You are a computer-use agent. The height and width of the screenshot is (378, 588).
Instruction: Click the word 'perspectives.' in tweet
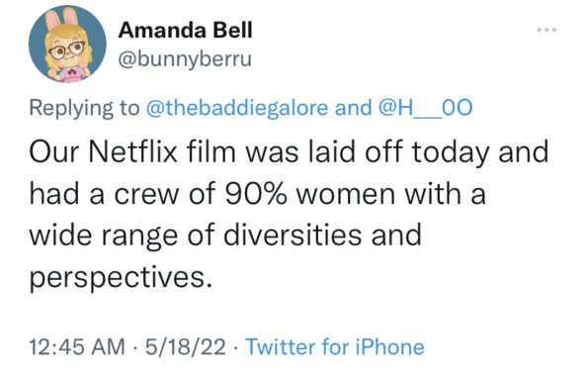[x=121, y=278]
